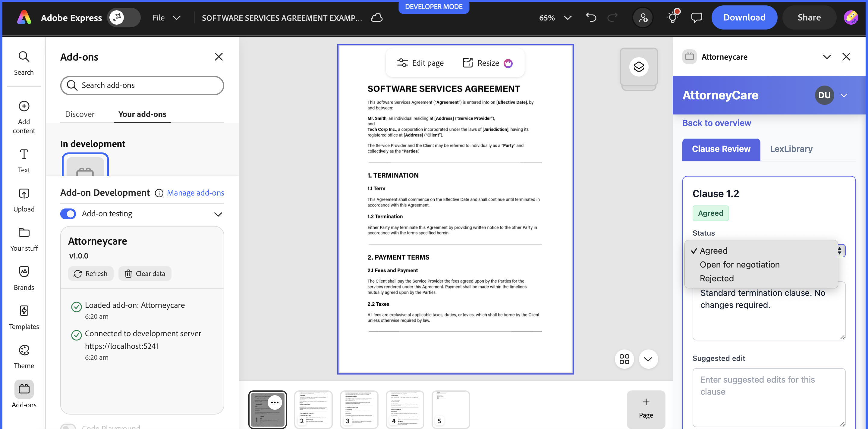Viewport: 868px width, 429px height.
Task: Toggle the Add-on testing switch
Action: tap(68, 214)
